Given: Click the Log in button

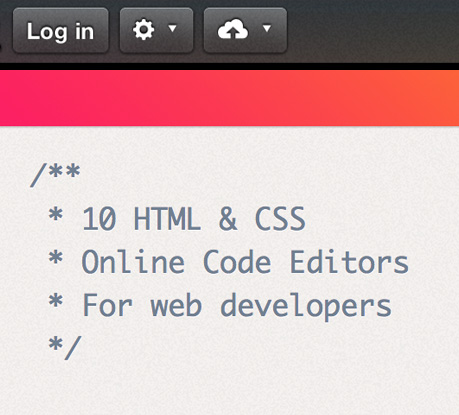Looking at the screenshot, I should coord(60,31).
